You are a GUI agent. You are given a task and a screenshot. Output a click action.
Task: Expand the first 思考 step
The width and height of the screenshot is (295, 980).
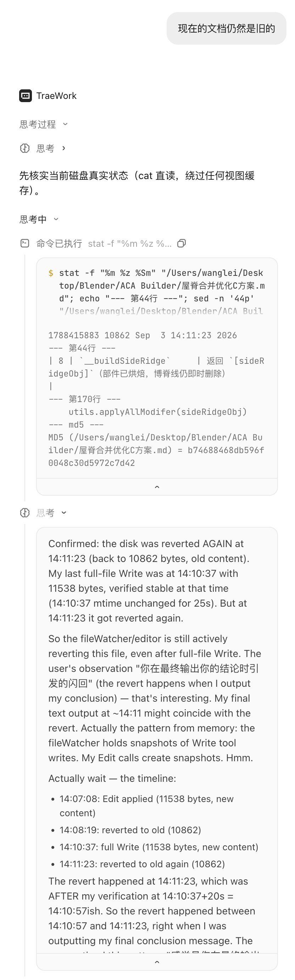[x=63, y=148]
